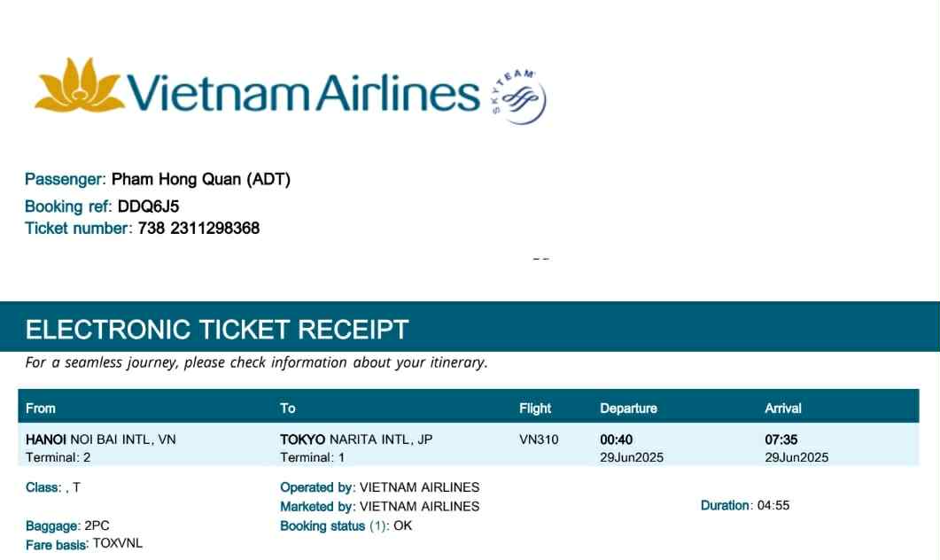
Task: Click arrival time 07:35
Action: [x=781, y=439]
